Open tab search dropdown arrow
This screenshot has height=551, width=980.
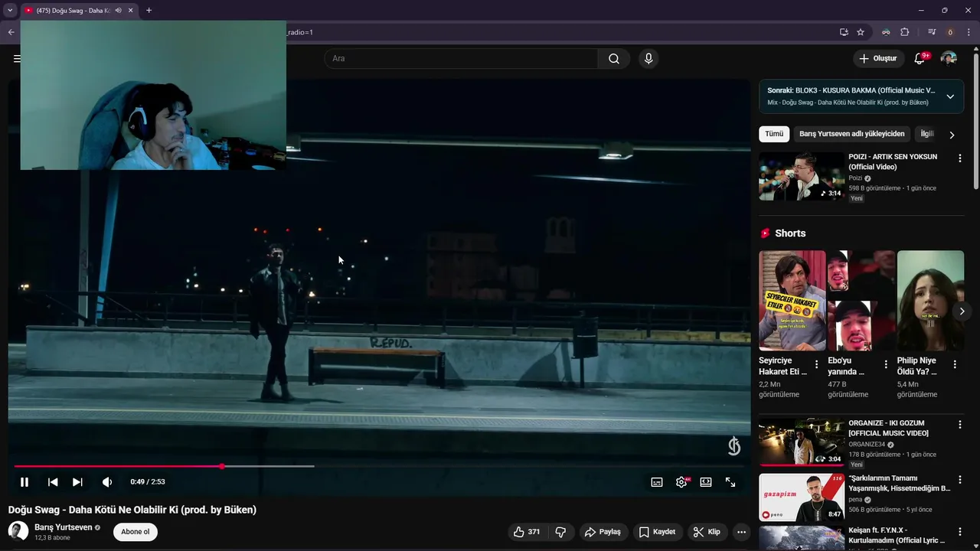pyautogui.click(x=10, y=11)
